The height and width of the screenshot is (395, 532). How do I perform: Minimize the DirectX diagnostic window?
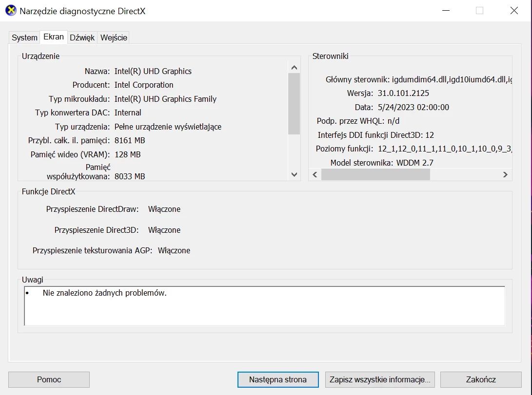tap(446, 11)
